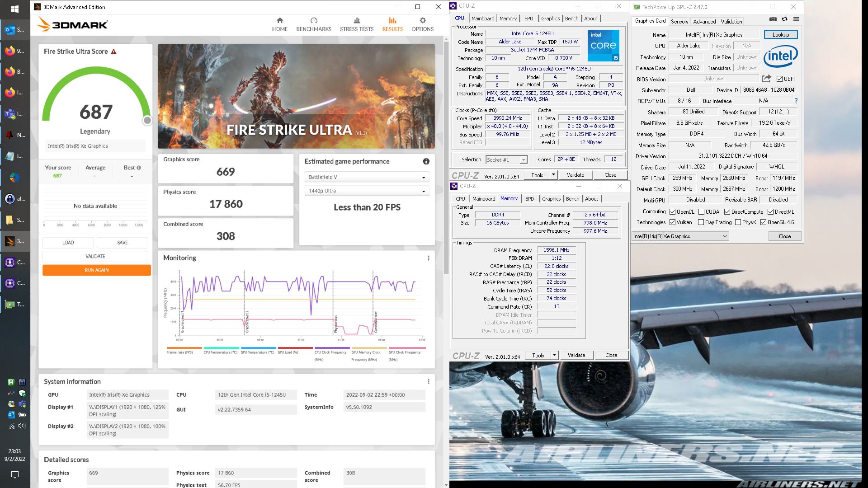Image resolution: width=868 pixels, height=488 pixels.
Task: Click the Windows Start button
Action: coord(15,9)
